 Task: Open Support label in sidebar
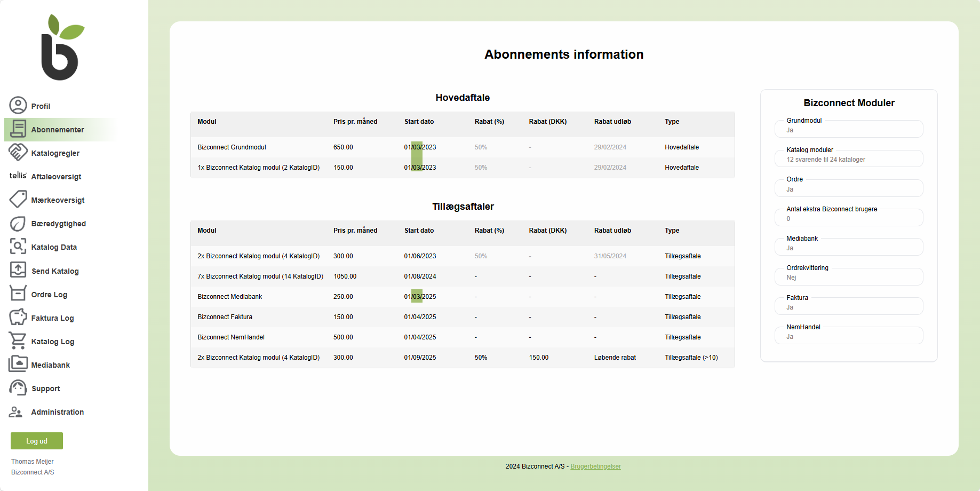tap(46, 389)
